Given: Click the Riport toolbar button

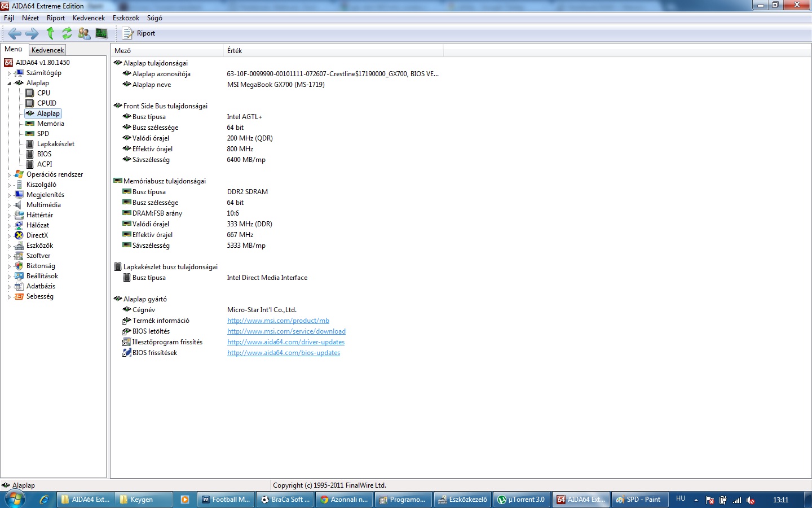Looking at the screenshot, I should point(139,33).
